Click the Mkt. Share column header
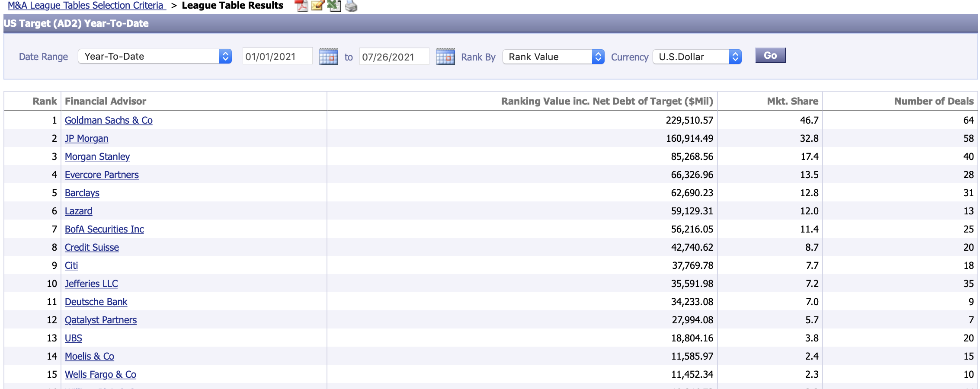Image resolution: width=980 pixels, height=389 pixels. click(793, 101)
